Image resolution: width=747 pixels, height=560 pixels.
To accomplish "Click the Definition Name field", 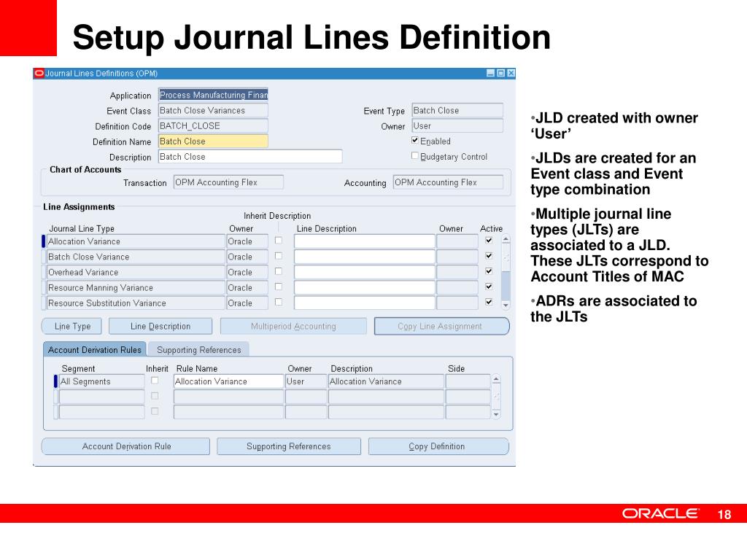I will 213,141.
